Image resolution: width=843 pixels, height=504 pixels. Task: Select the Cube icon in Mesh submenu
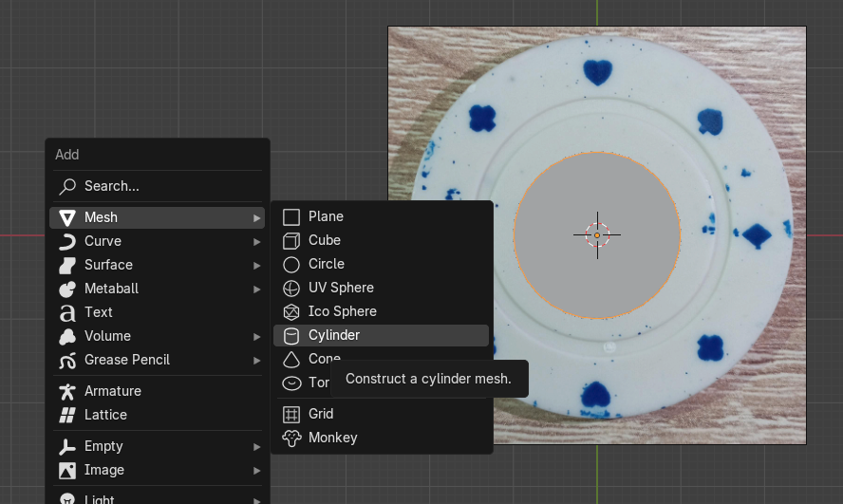[291, 241]
